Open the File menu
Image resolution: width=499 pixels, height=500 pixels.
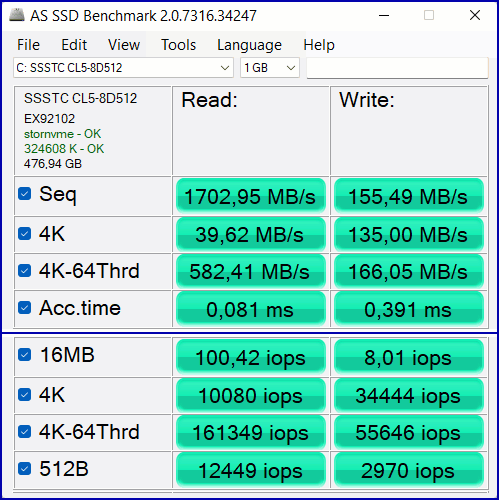(x=28, y=45)
